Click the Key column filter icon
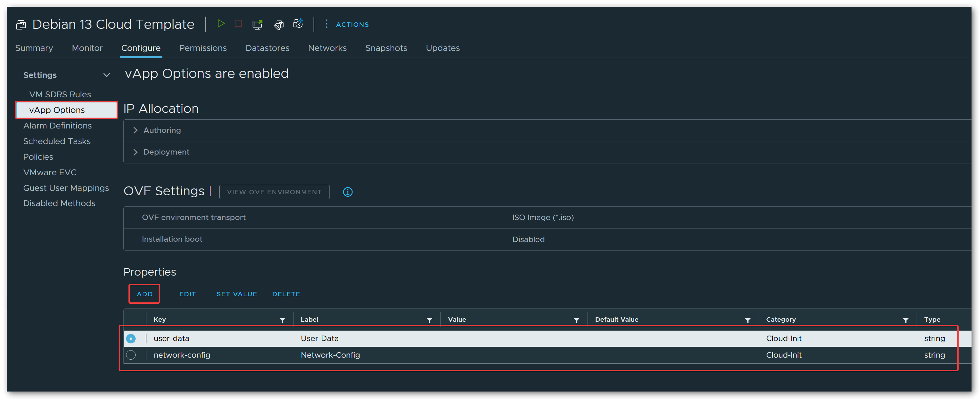The width and height of the screenshot is (980, 400). [x=282, y=320]
